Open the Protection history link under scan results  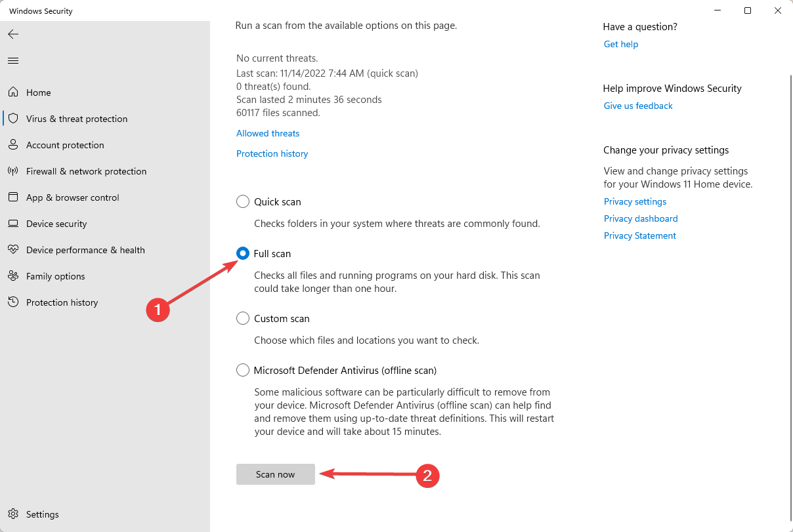(272, 153)
